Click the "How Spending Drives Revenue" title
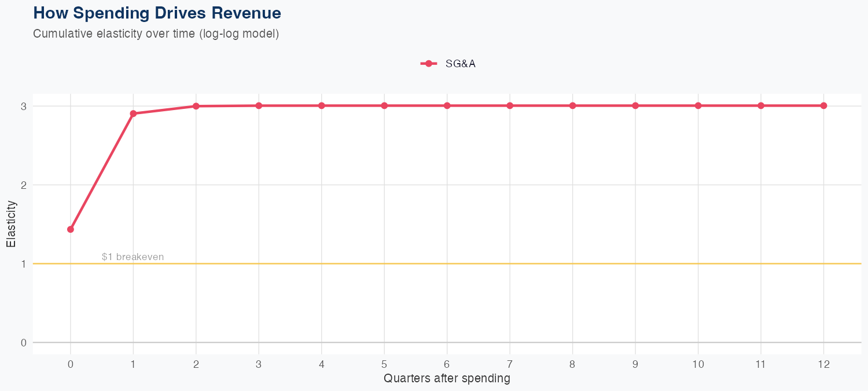Viewport: 868px width, 391px height. (157, 13)
